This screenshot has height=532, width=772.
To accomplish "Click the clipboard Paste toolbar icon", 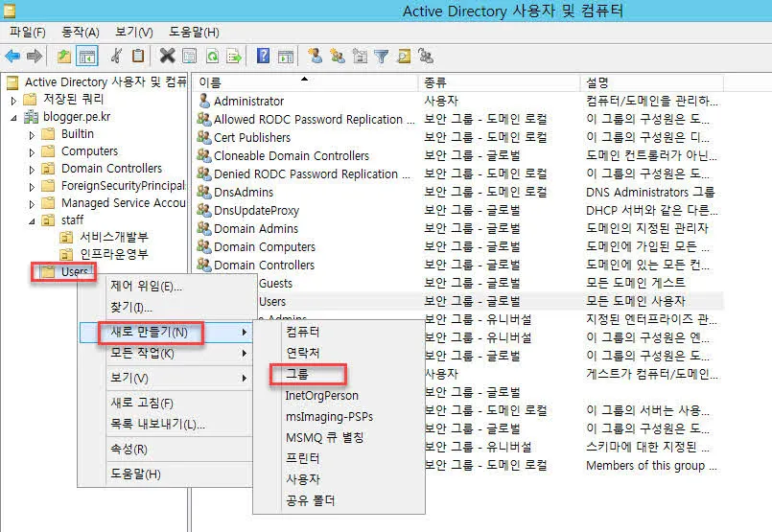I will pyautogui.click(x=138, y=57).
